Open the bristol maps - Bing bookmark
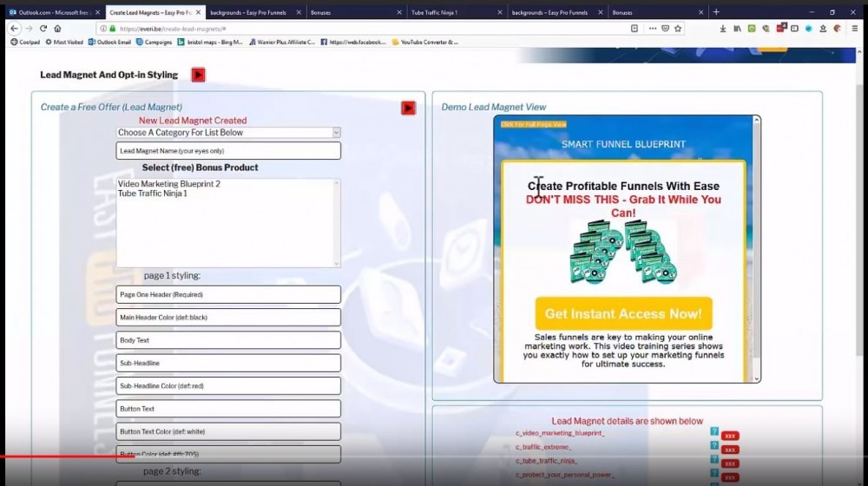 [x=210, y=42]
